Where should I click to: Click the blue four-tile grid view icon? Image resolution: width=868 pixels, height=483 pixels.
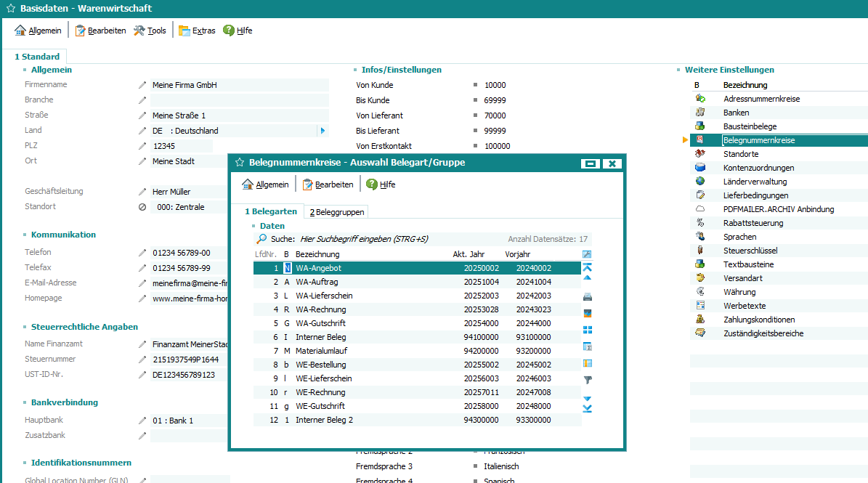click(x=588, y=330)
